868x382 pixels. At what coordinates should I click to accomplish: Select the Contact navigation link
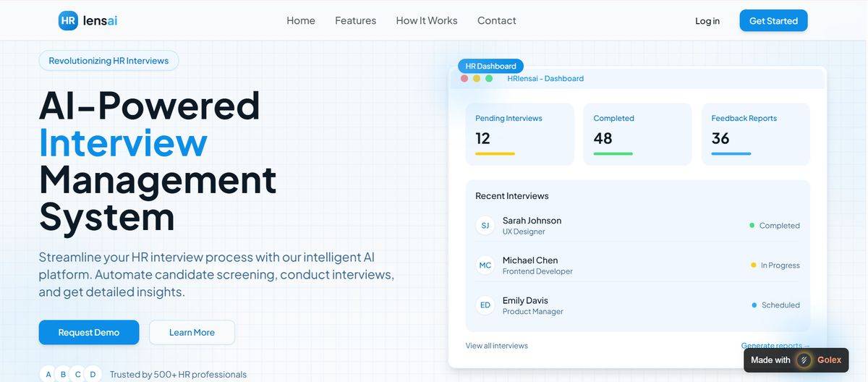(x=496, y=21)
